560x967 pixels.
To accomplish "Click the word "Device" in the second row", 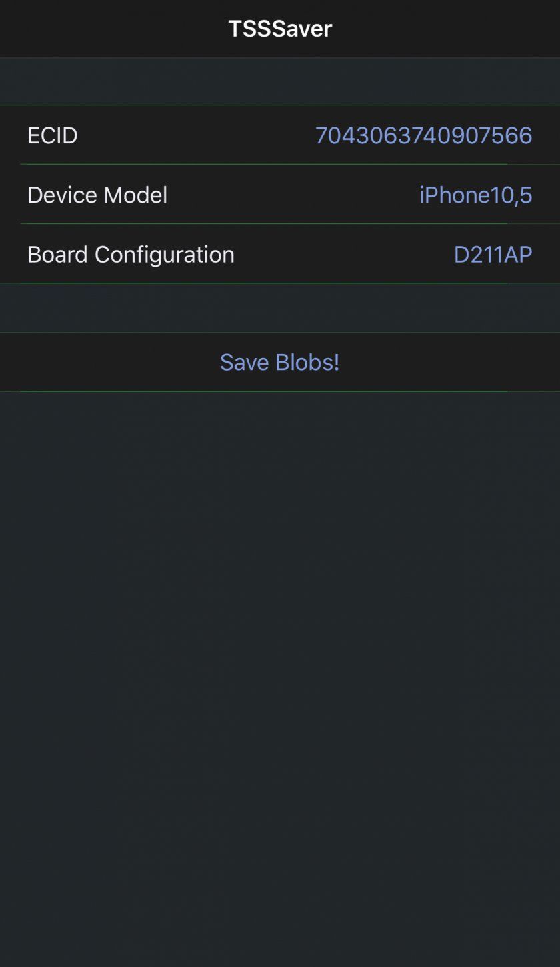I will pyautogui.click(x=64, y=195).
